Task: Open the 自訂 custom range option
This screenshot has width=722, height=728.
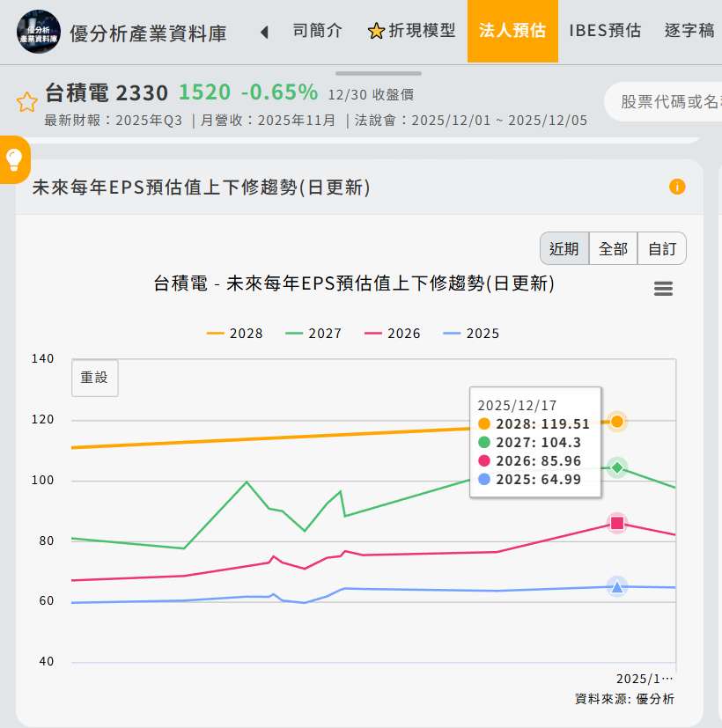Action: point(661,249)
